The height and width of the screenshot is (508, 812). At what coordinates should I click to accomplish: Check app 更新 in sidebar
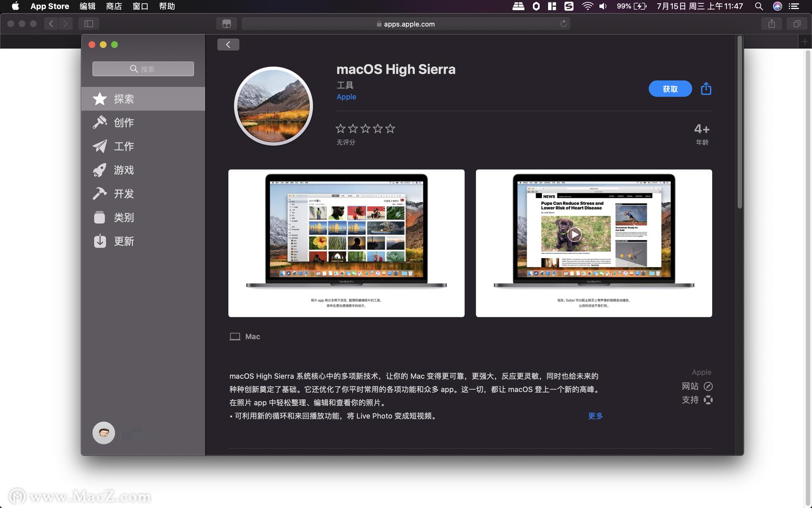124,241
